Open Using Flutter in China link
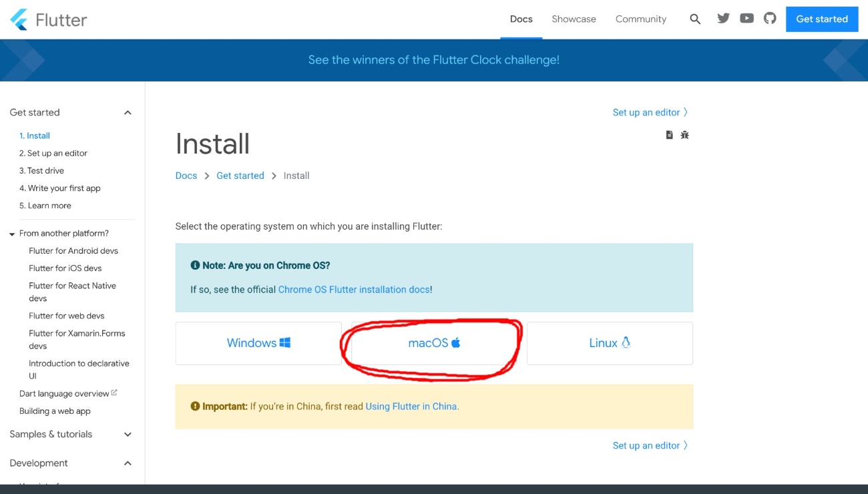The height and width of the screenshot is (494, 868). click(411, 406)
